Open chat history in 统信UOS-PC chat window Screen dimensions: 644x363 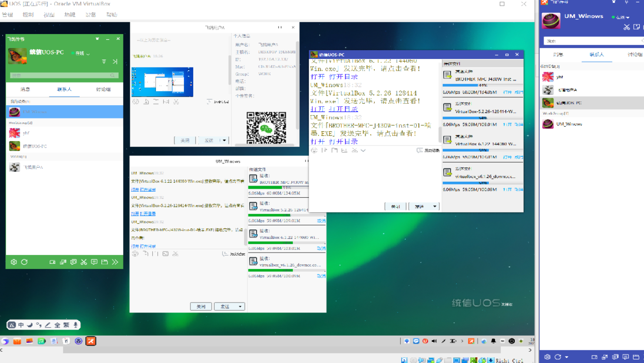pyautogui.click(x=428, y=151)
